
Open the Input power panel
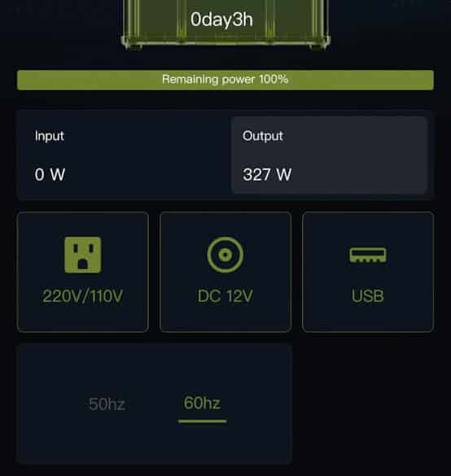125,155
